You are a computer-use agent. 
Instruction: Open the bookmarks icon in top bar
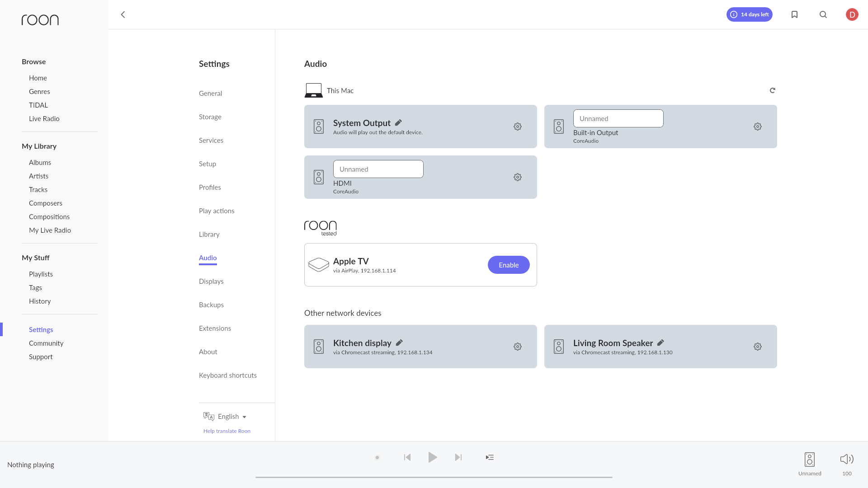coord(794,14)
